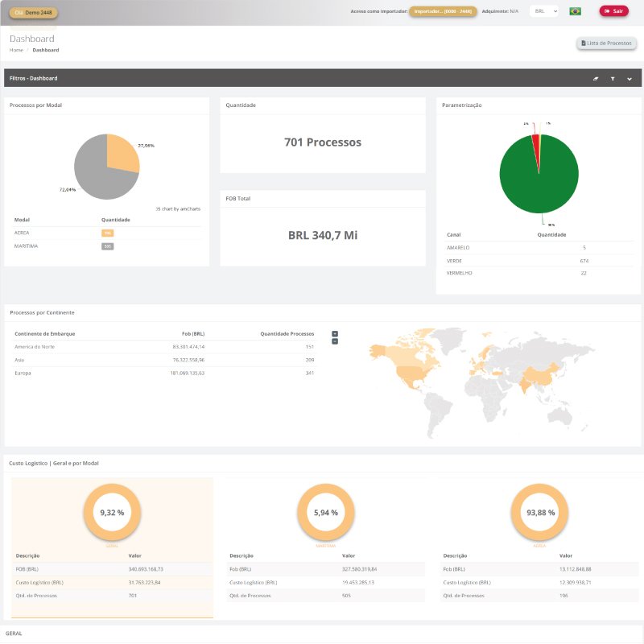Select the GERAL logistics cost donut
644x644 pixels.
coord(112,513)
